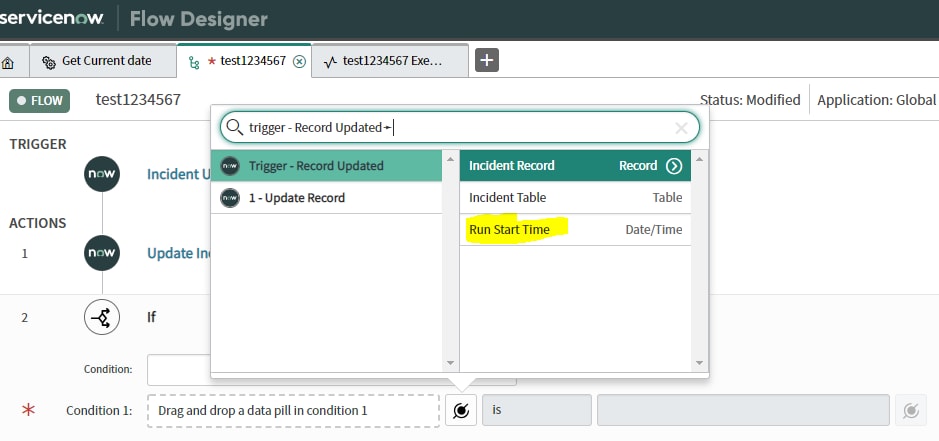Screen dimensions: 939x441
Task: Open data pill picker for Condition 1
Action: pos(461,410)
